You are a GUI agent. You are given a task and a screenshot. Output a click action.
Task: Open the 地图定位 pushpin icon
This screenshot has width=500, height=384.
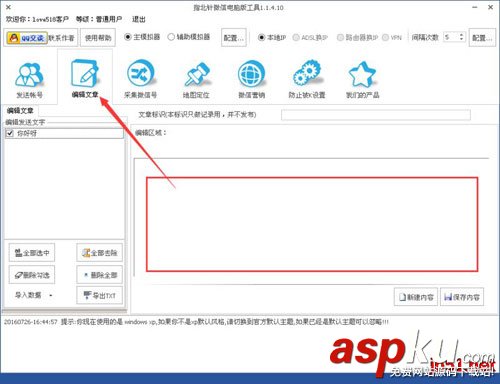196,79
